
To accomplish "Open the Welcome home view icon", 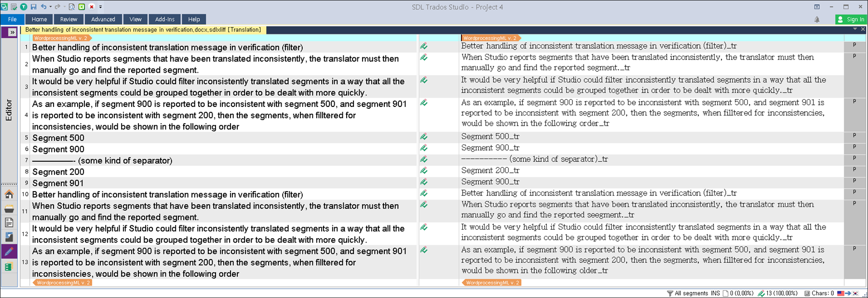I will tap(9, 194).
